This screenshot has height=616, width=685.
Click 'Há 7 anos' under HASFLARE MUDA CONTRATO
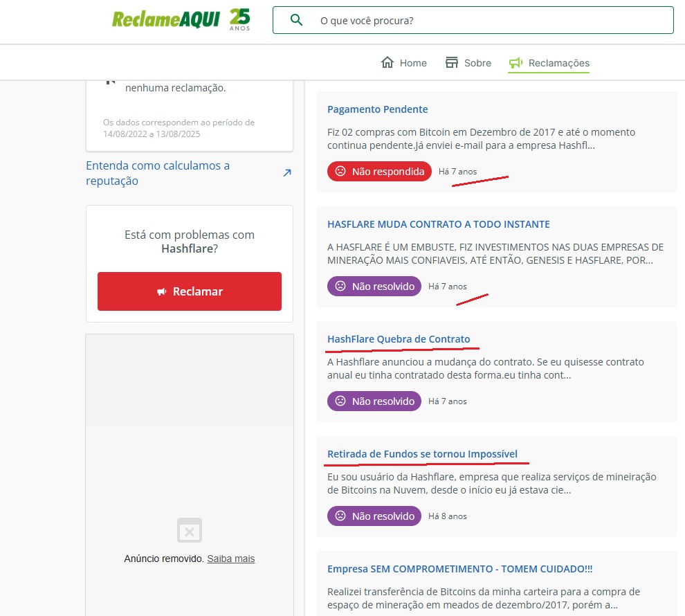click(448, 287)
